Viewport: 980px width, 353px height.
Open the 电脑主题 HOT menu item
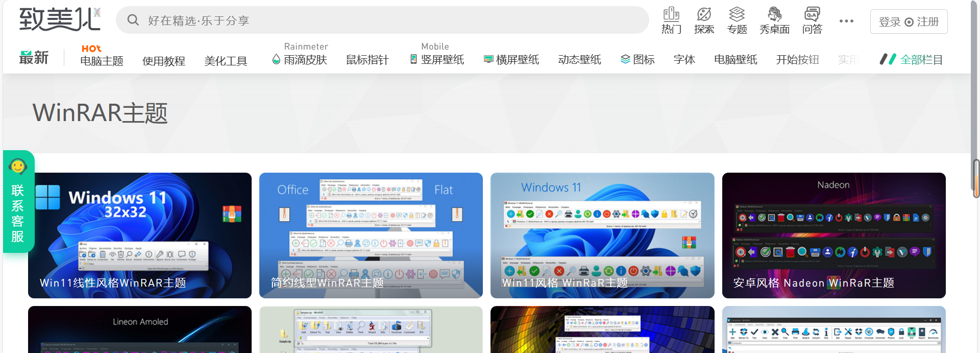click(102, 61)
